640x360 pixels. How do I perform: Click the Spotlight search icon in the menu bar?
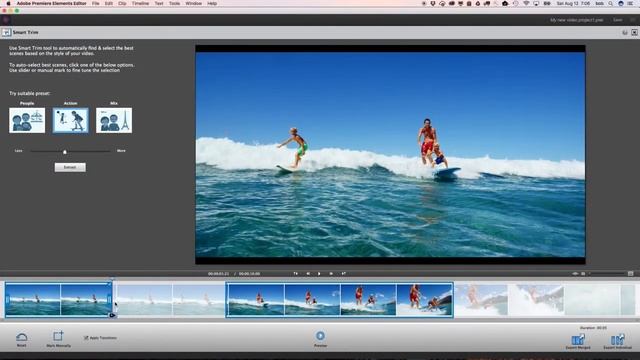[611, 3]
